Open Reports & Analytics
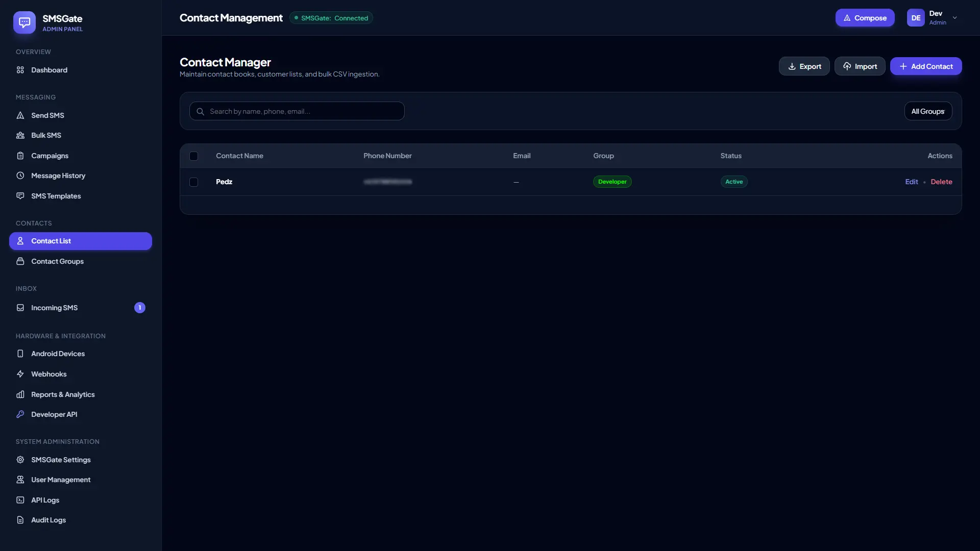 [x=81, y=394]
